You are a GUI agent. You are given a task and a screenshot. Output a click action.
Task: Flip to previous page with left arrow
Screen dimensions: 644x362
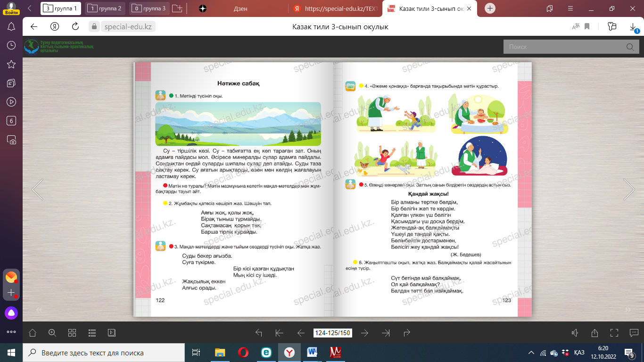click(38, 189)
